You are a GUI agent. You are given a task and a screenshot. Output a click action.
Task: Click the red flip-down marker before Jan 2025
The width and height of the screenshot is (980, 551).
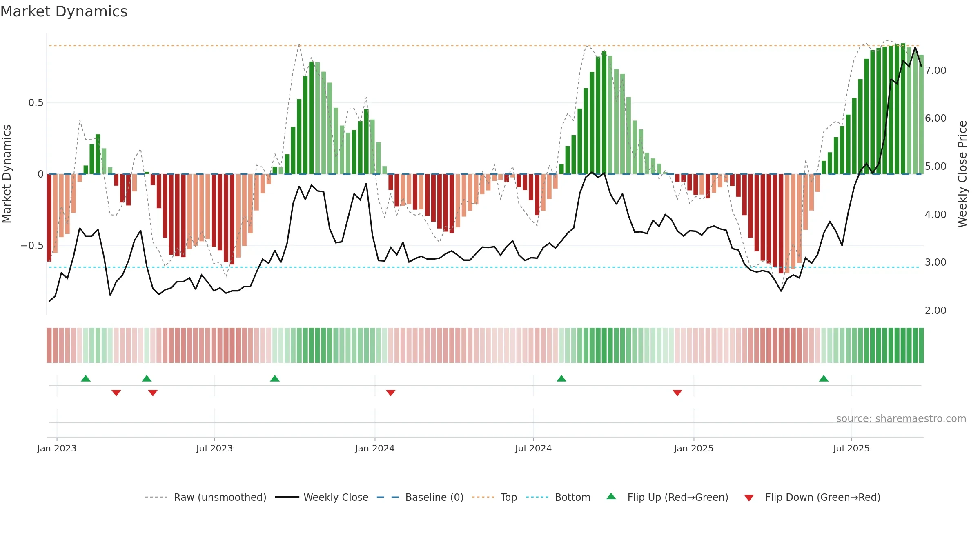click(677, 393)
